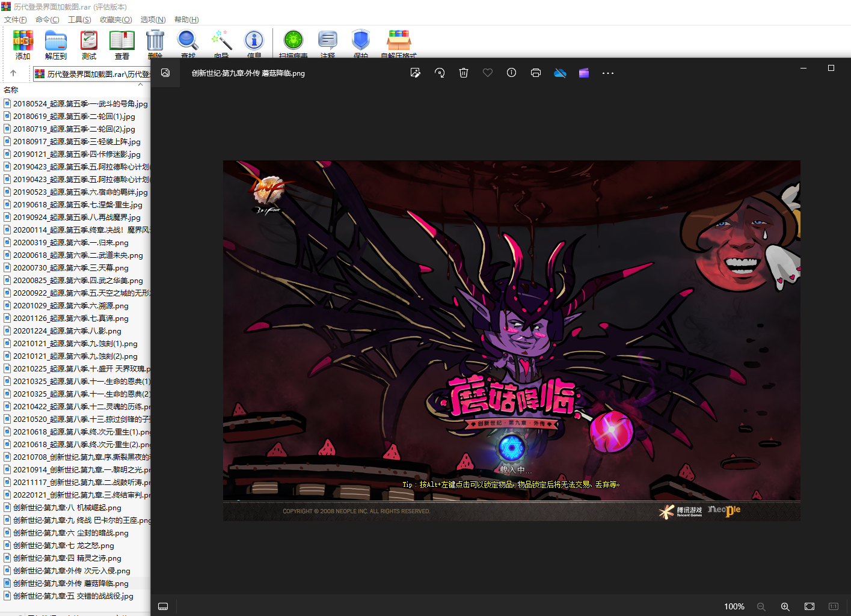
Task: Select 20210121_起源.第六季-九.蚀刻(2).png
Action: point(70,356)
